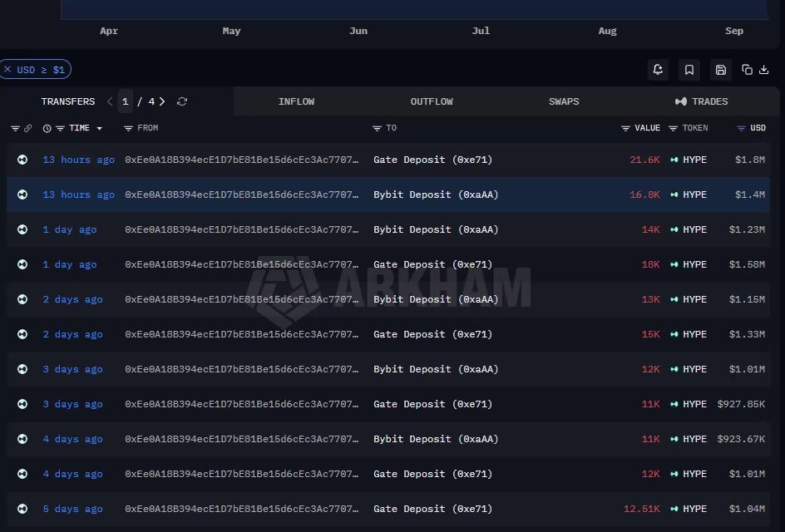Click the link icon in the table header

(28, 129)
